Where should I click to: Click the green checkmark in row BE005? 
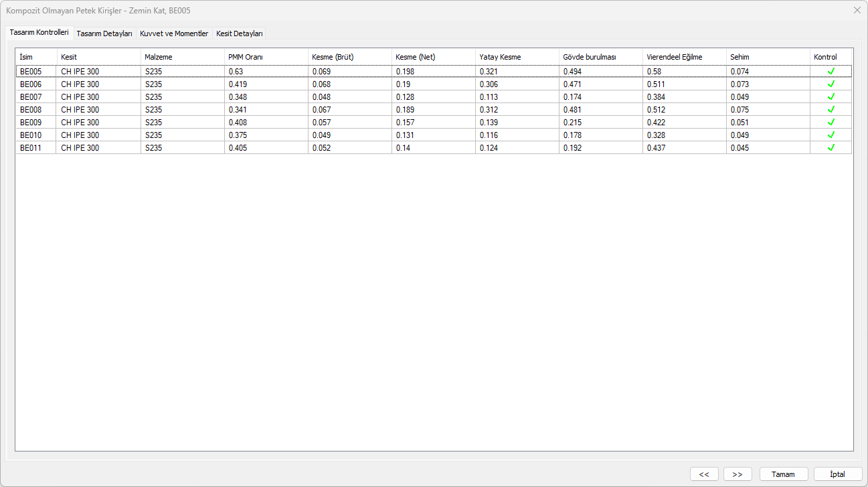coord(831,71)
